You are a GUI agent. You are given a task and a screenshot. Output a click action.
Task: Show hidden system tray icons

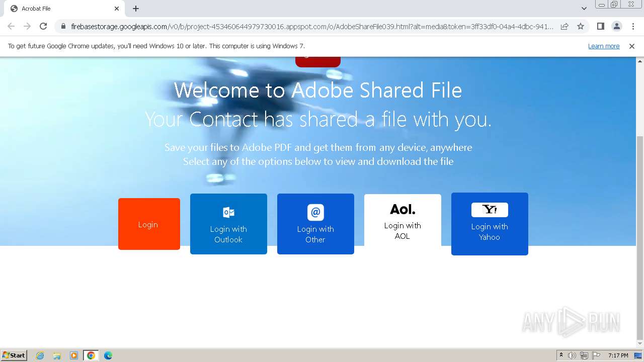point(561,355)
